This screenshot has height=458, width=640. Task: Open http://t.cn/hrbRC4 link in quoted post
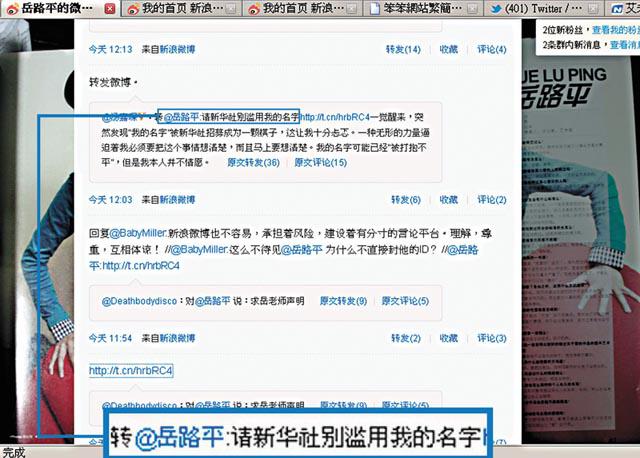tap(334, 117)
